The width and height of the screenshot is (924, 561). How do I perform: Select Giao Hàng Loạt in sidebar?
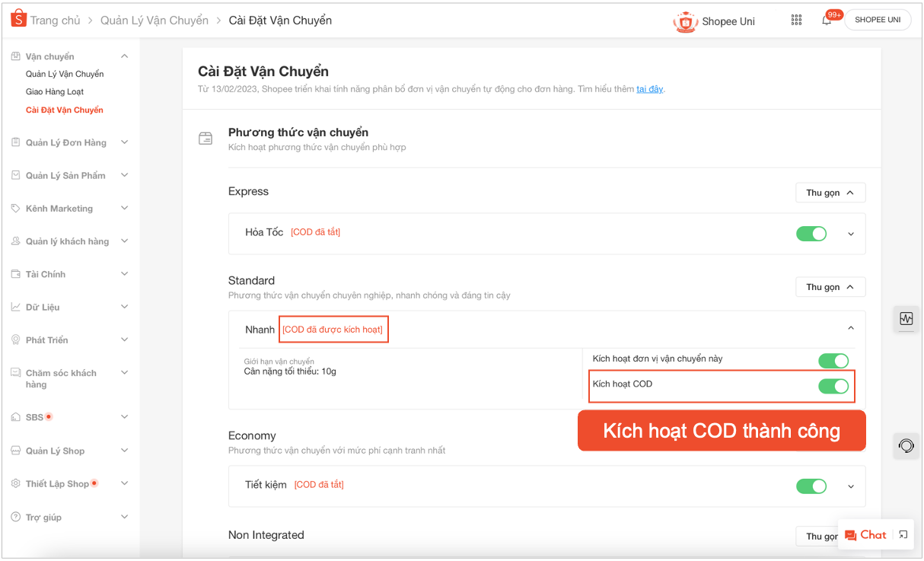[x=55, y=91]
